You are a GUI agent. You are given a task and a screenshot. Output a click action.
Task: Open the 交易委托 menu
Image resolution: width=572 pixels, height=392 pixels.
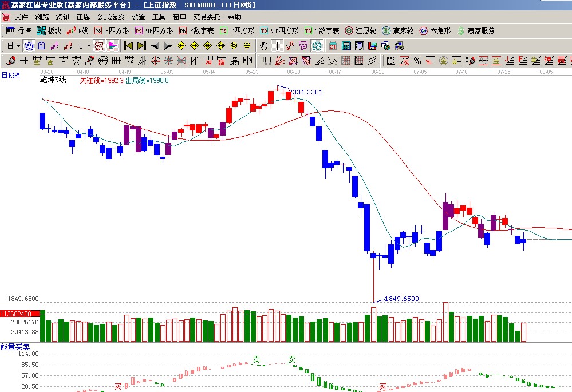(206, 17)
